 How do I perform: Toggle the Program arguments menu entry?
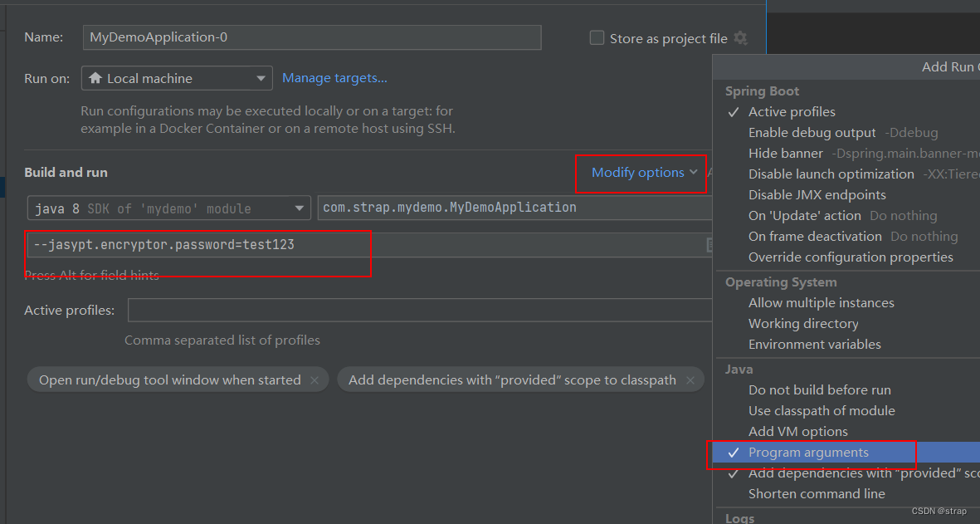[x=846, y=452]
